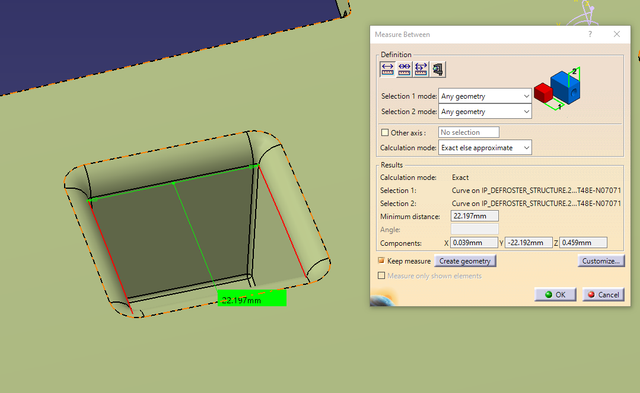Click the Create geometry button
The image size is (640, 393).
tap(465, 261)
